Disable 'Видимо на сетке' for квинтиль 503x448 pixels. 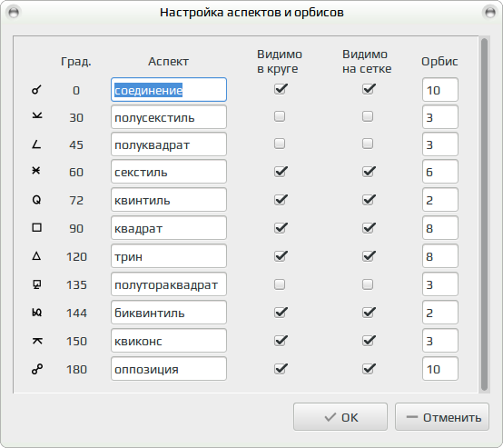[x=369, y=200]
